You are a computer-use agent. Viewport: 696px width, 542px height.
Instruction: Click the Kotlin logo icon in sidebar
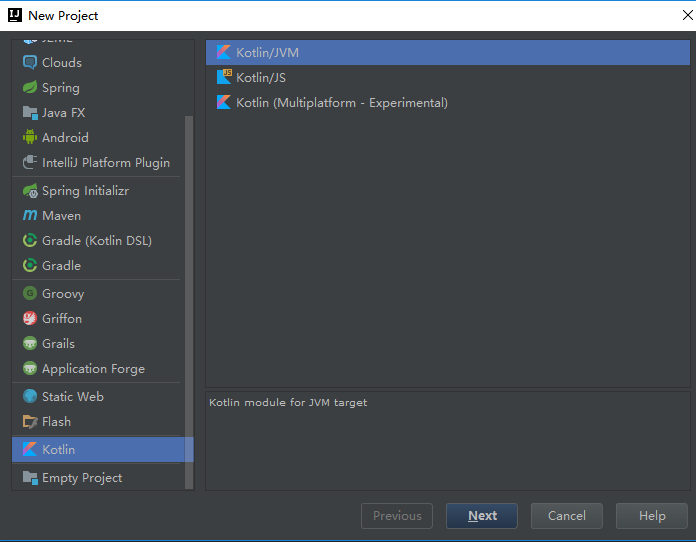pos(30,449)
